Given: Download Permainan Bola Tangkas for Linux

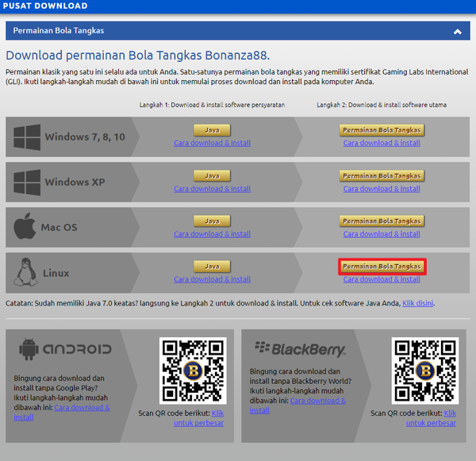Looking at the screenshot, I should [x=382, y=266].
